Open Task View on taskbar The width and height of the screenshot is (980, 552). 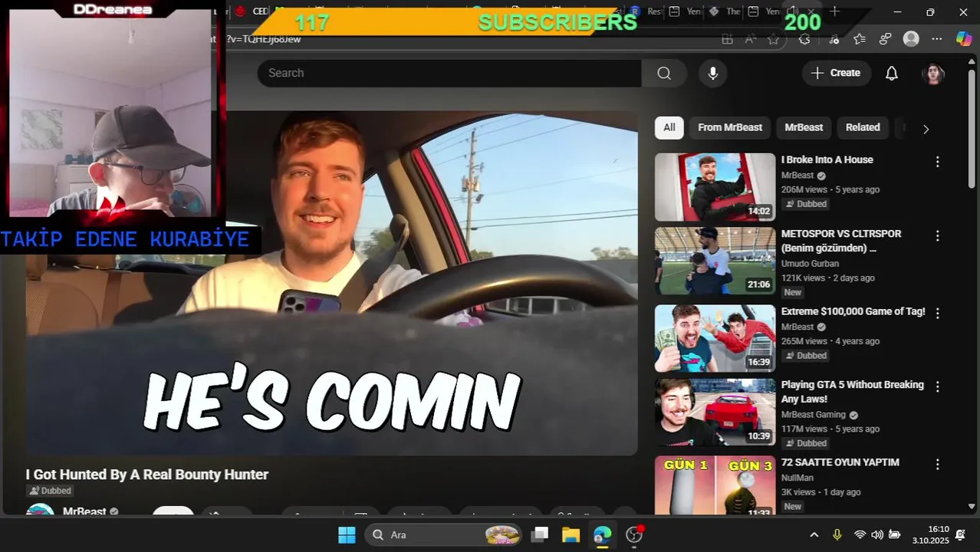541,534
